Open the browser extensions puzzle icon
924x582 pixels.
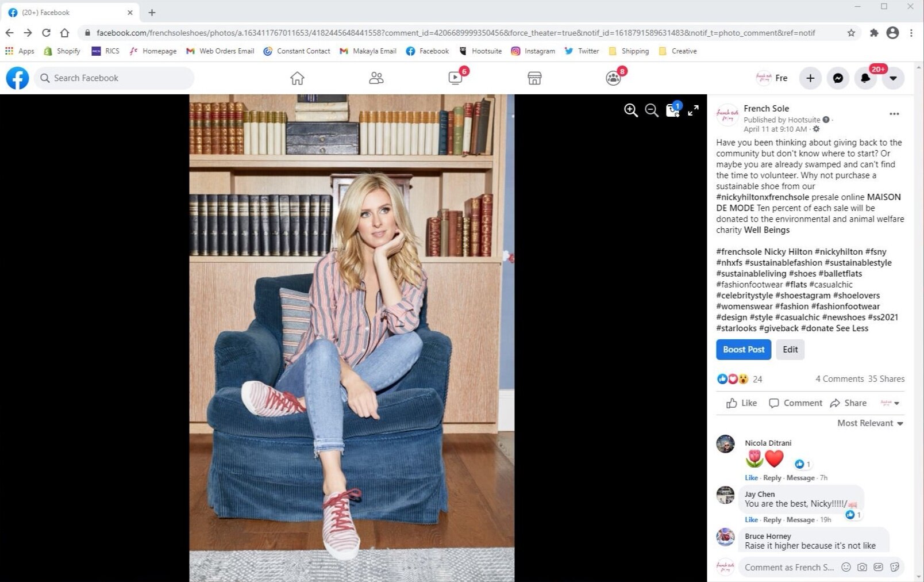coord(874,33)
